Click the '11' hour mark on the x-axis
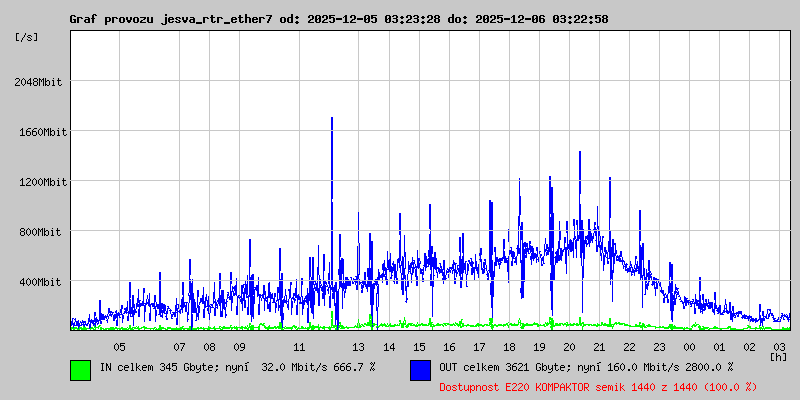Image resolution: width=800 pixels, height=400 pixels. pyautogui.click(x=299, y=346)
